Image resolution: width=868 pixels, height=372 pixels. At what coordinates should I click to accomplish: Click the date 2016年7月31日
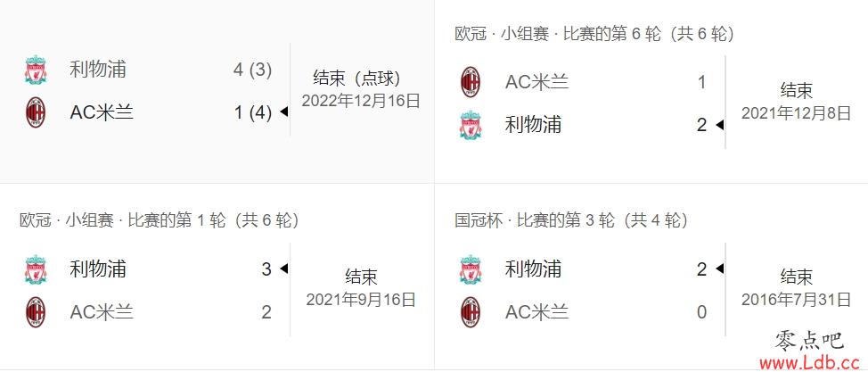point(796,300)
